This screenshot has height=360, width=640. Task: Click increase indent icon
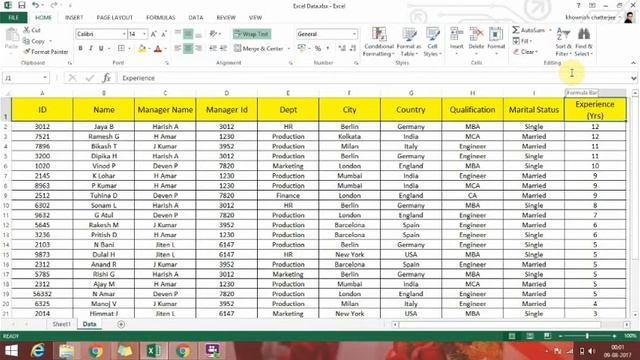coord(223,48)
